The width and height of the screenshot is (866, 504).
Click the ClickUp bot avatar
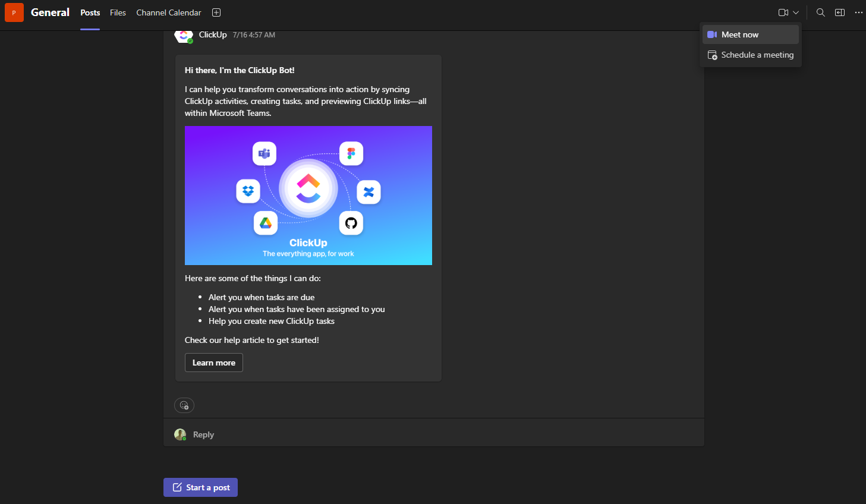pos(184,35)
